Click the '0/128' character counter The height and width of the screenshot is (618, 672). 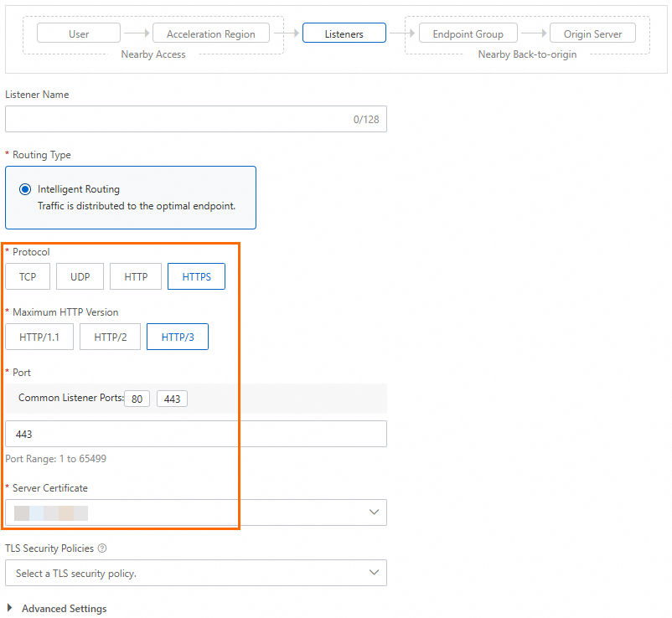[x=366, y=120]
